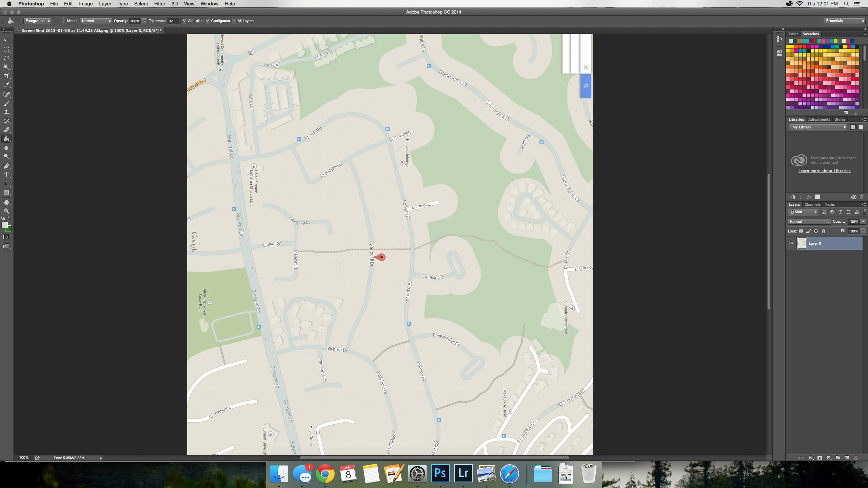Expand the My Library dropdown
This screenshot has width=868, height=488.
point(819,127)
